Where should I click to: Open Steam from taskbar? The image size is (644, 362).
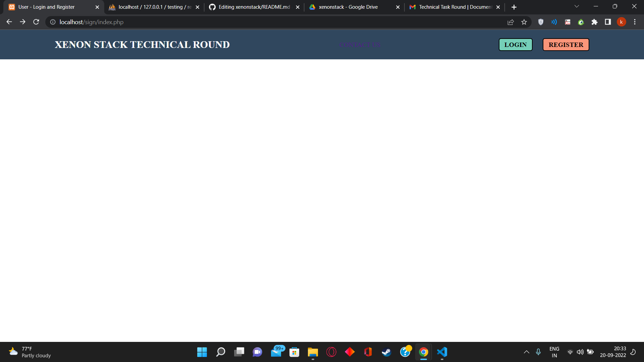(386, 352)
